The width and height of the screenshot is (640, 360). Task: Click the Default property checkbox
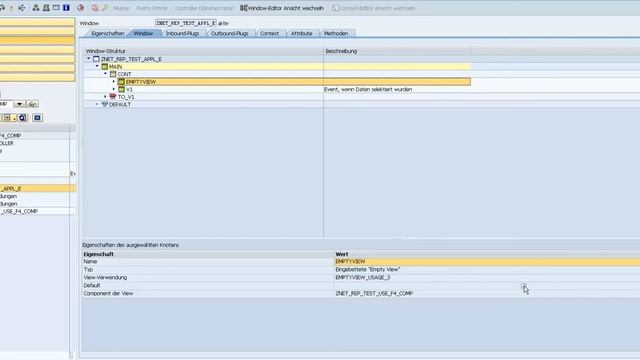tap(524, 286)
